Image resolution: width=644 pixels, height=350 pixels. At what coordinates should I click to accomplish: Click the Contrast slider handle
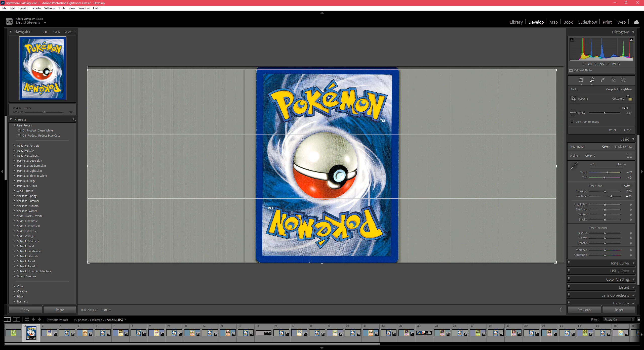tap(611, 196)
